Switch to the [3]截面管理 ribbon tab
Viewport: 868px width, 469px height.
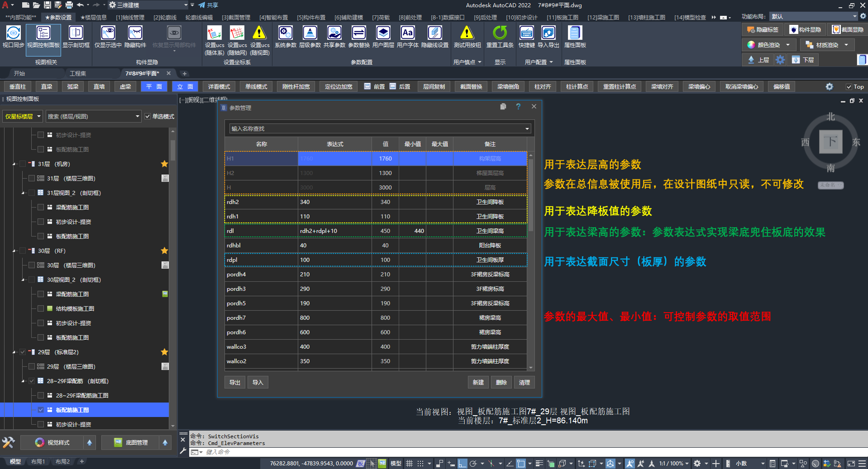236,18
